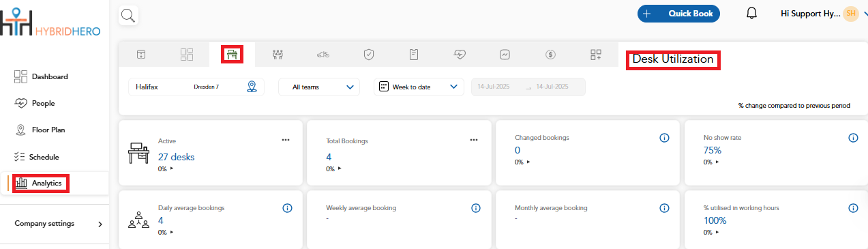Click the No show rate 75% value

click(713, 150)
